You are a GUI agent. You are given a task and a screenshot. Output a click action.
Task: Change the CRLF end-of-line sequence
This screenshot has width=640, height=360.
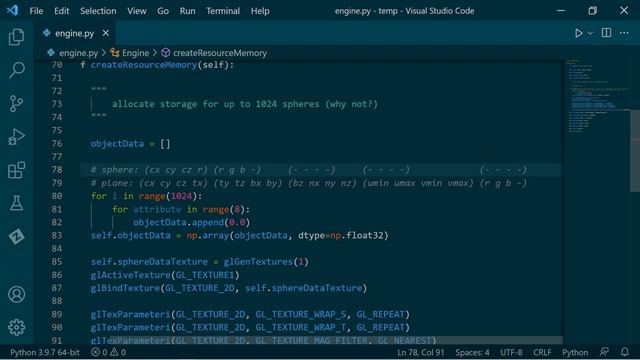542,352
